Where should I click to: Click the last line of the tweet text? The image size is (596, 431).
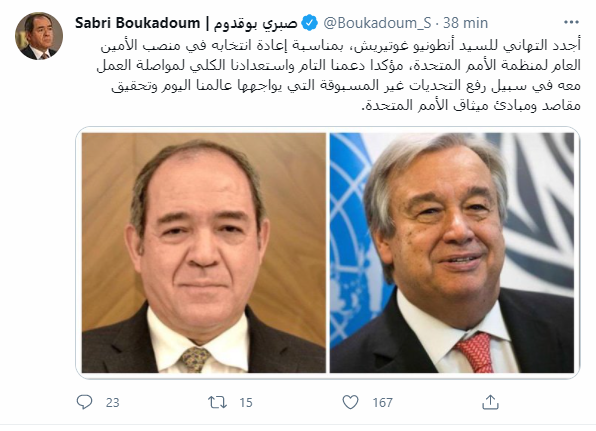[x=471, y=105]
